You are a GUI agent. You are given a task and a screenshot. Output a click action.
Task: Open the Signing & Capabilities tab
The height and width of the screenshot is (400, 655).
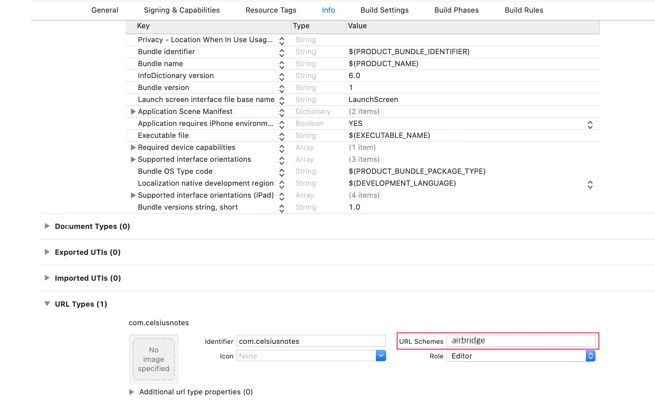pos(181,10)
